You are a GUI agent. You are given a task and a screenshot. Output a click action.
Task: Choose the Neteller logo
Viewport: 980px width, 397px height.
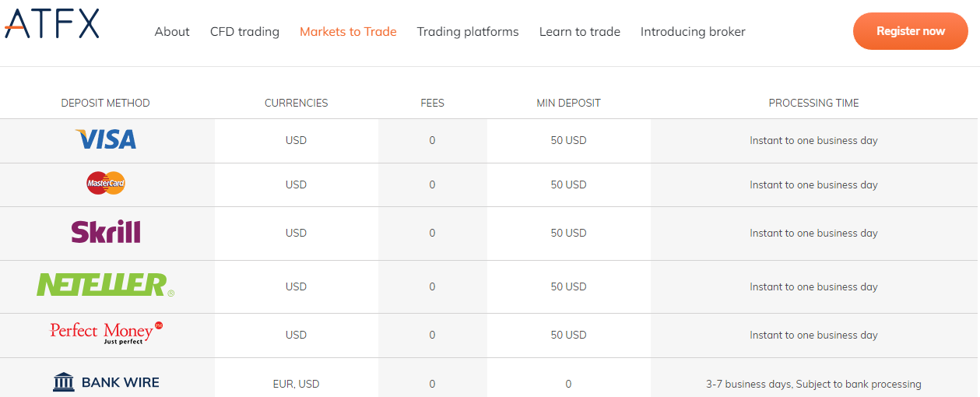tap(104, 285)
